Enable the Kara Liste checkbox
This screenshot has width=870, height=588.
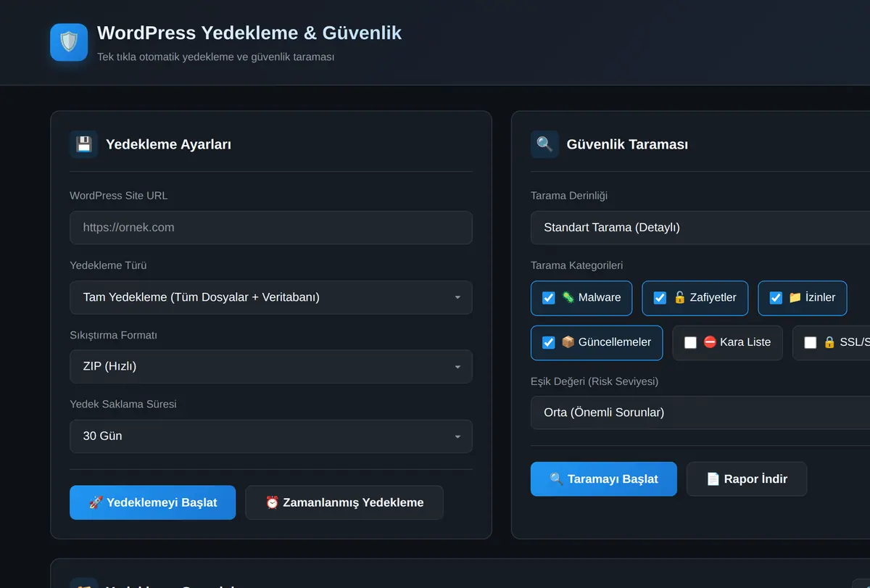pos(690,343)
